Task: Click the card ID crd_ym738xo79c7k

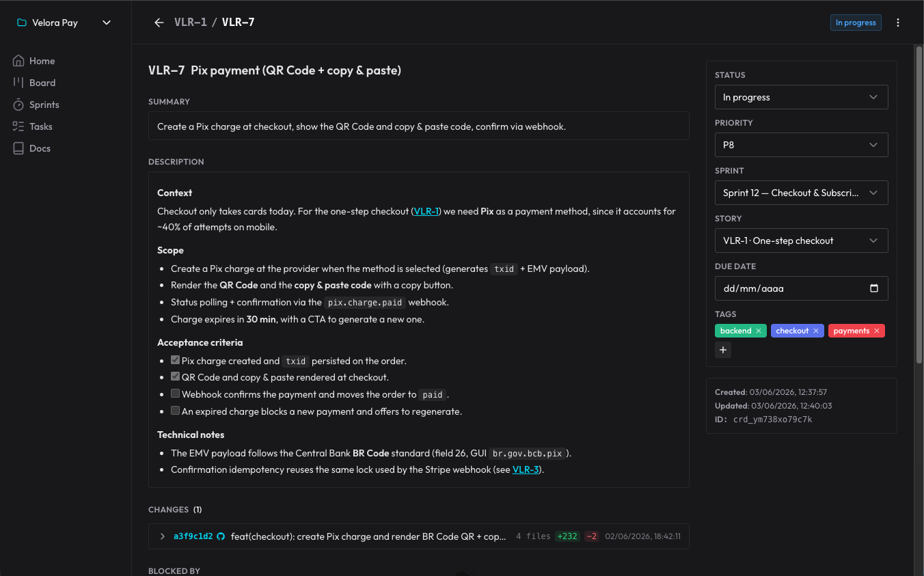Action: (x=773, y=420)
